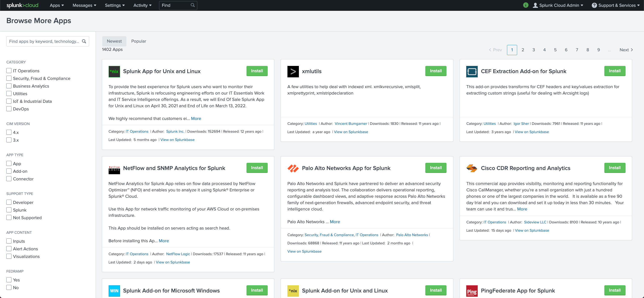Screen dimensions: 644x298
Task: Click the Splunk App for Unix *nix icon
Action: coord(114,71)
